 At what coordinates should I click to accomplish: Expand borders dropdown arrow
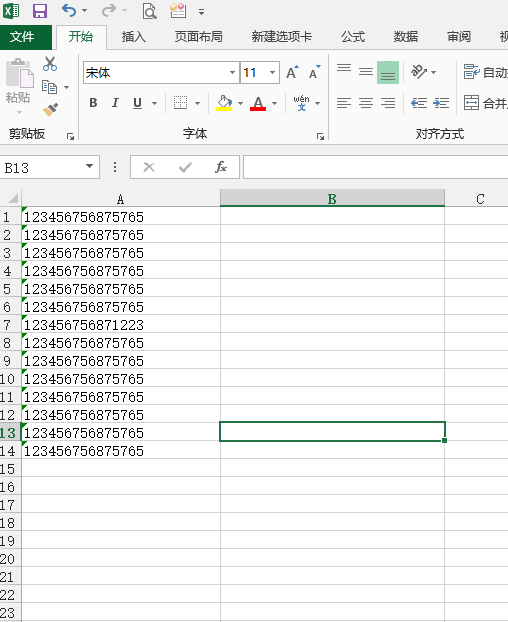(x=197, y=103)
